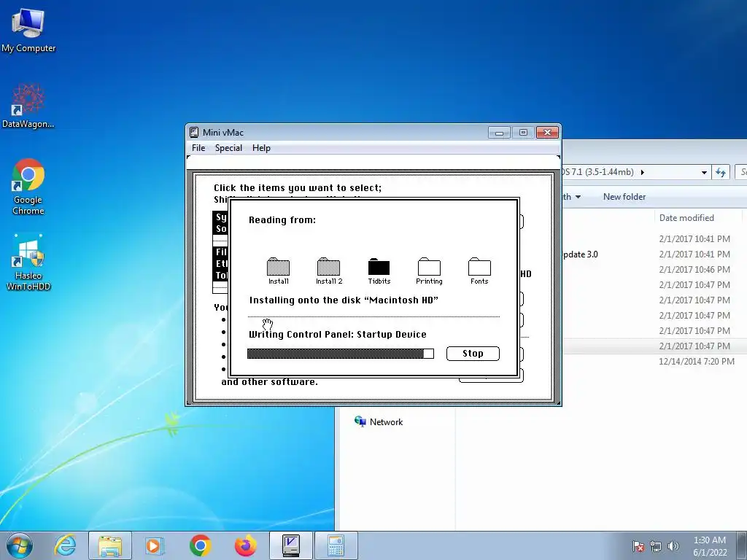The image size is (747, 560).
Task: Select the file row ending 'pdate 3.0'
Action: (654, 254)
